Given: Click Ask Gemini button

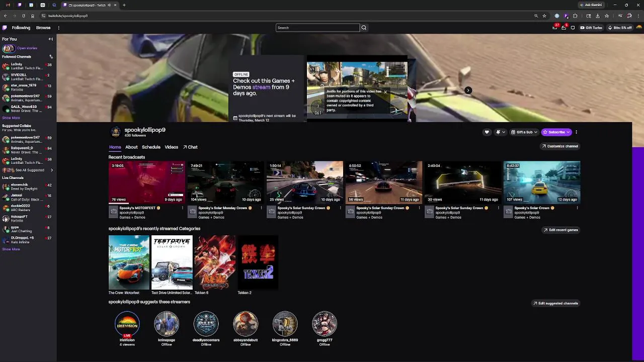Looking at the screenshot, I should click(591, 5).
